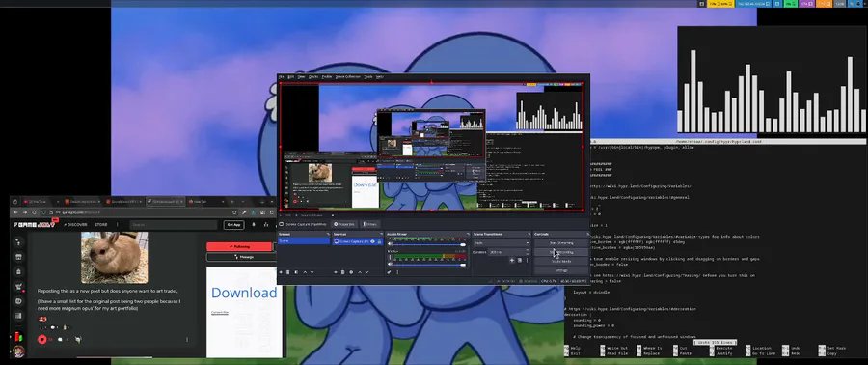Move source down with arrow icon

[366, 272]
